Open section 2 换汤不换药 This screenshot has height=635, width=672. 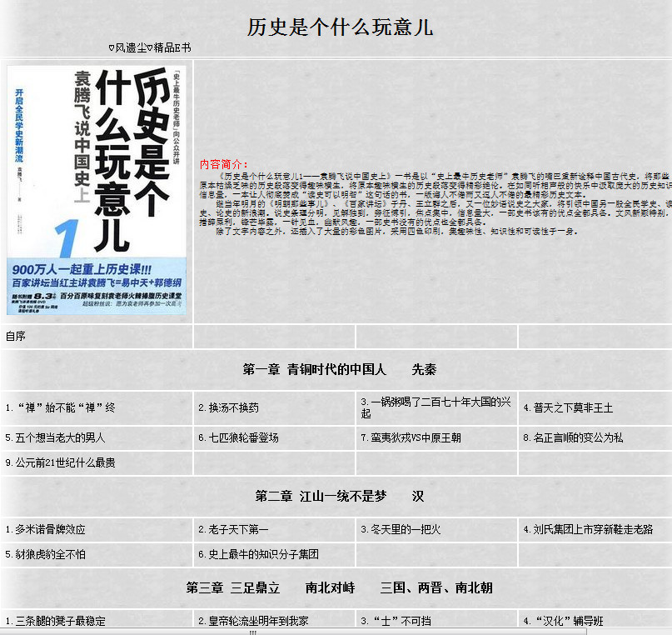pyautogui.click(x=228, y=407)
